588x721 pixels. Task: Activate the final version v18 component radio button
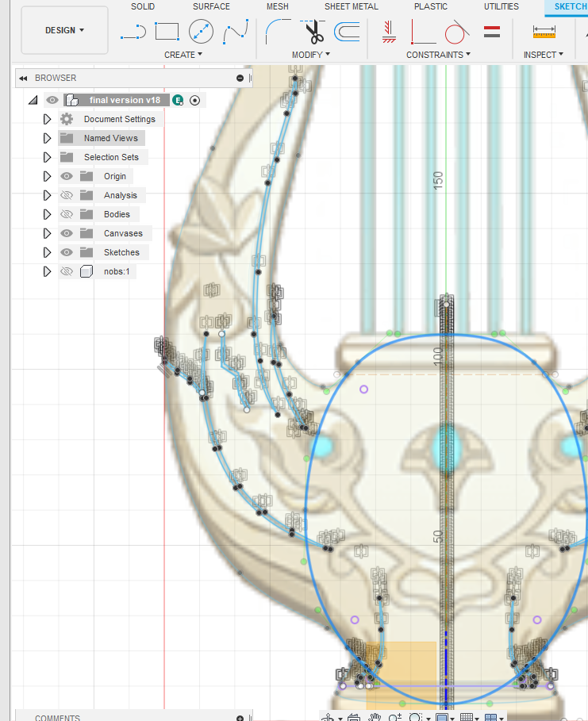194,100
